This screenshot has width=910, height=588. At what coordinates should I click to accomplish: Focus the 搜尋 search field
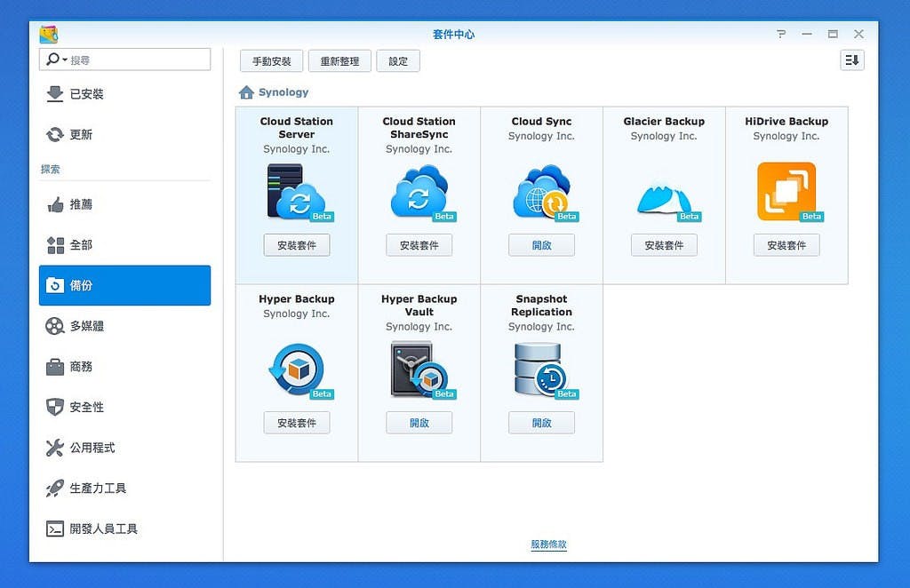[124, 60]
